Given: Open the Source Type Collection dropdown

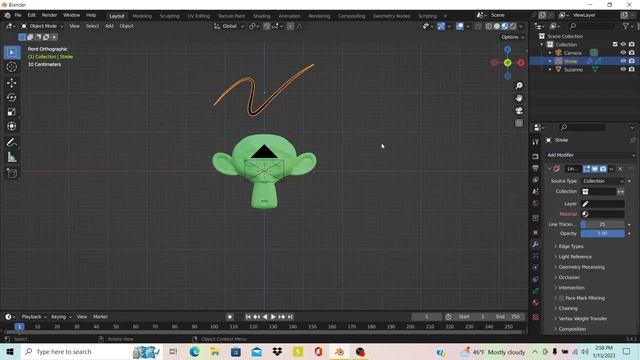Looking at the screenshot, I should tap(602, 181).
